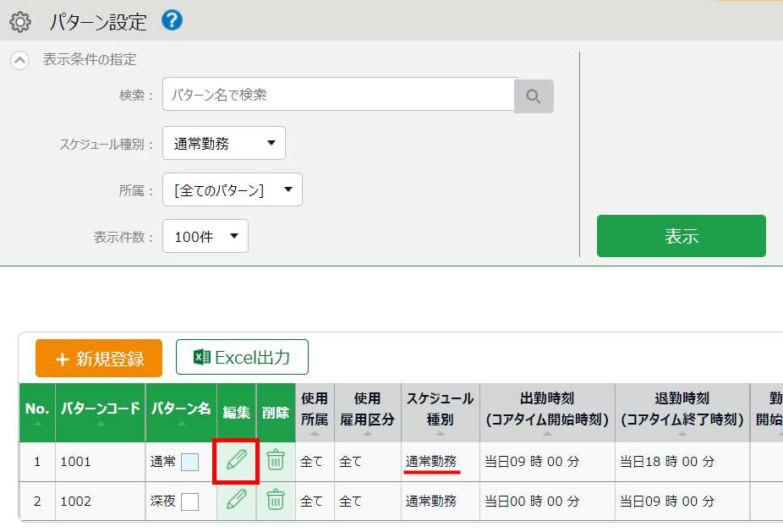Focus the パターン名で検索 search field
Viewport: 783px width, 532px height.
pyautogui.click(x=338, y=96)
